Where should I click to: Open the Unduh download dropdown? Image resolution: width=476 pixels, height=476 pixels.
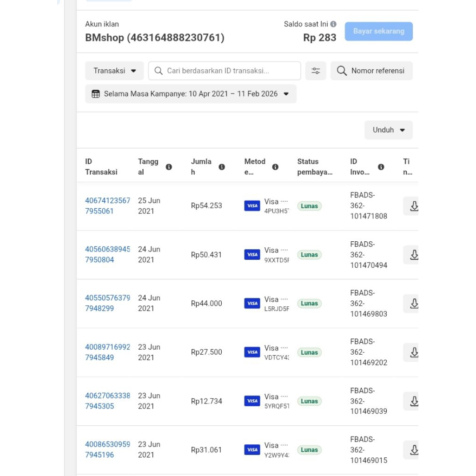388,130
